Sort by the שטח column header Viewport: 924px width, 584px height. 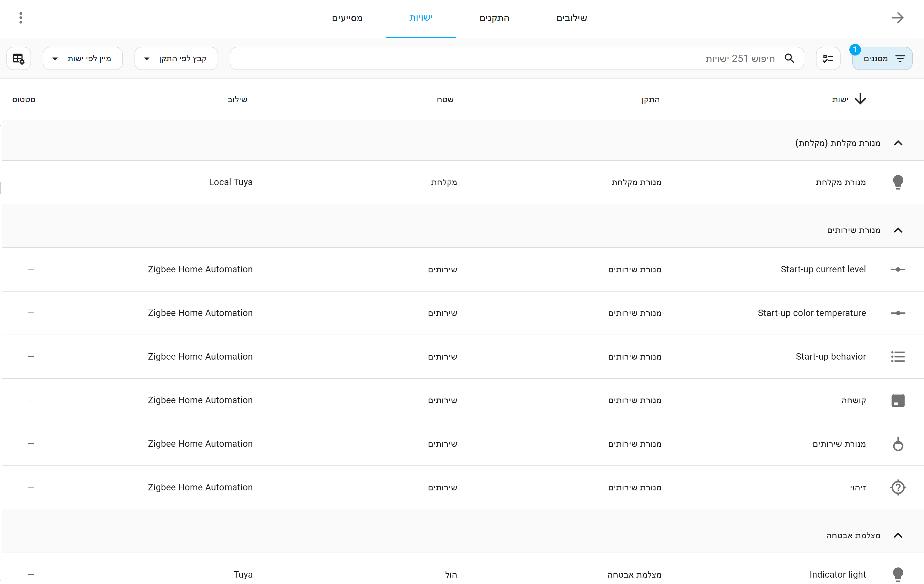[445, 99]
